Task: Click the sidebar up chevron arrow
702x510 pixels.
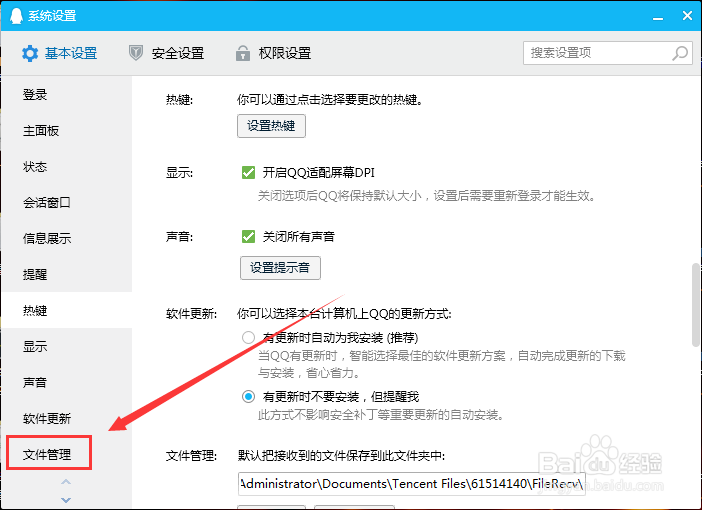Action: pos(66,482)
